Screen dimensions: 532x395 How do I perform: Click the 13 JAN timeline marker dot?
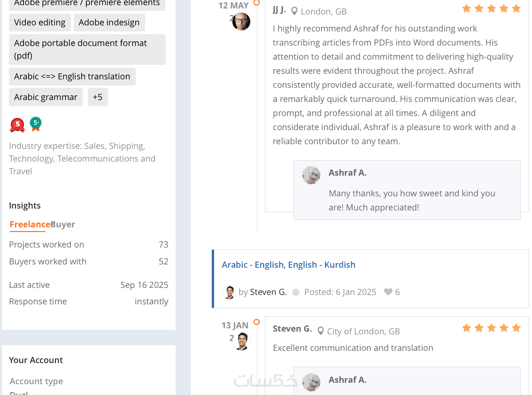point(256,322)
